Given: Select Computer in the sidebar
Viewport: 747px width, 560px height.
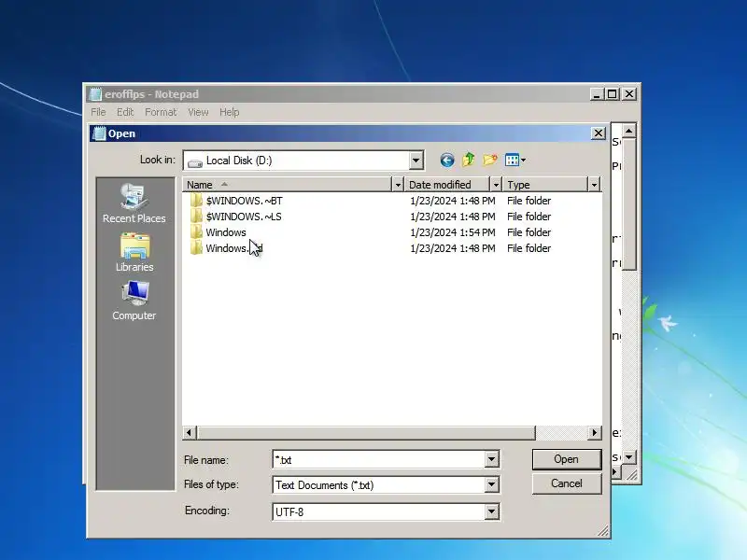Looking at the screenshot, I should [134, 301].
